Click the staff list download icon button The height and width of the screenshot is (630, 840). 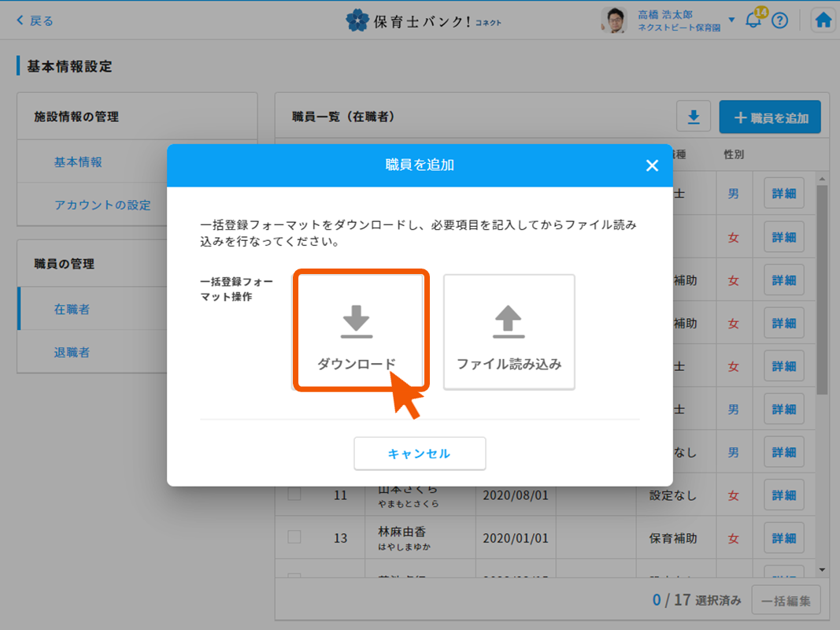694,117
